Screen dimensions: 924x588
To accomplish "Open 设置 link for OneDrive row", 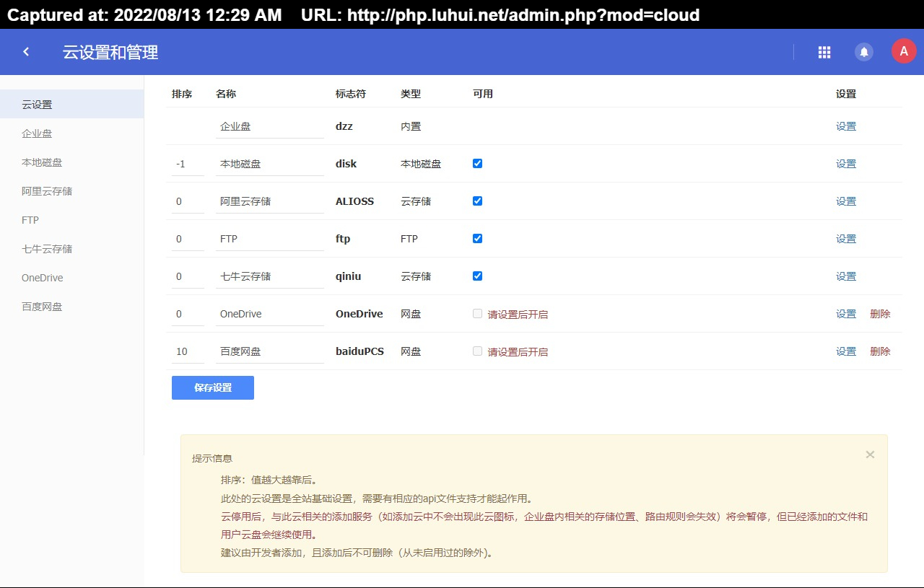I will [846, 314].
